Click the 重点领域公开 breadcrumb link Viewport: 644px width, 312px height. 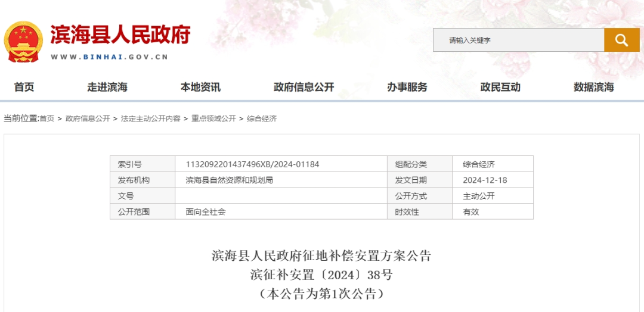click(x=213, y=118)
